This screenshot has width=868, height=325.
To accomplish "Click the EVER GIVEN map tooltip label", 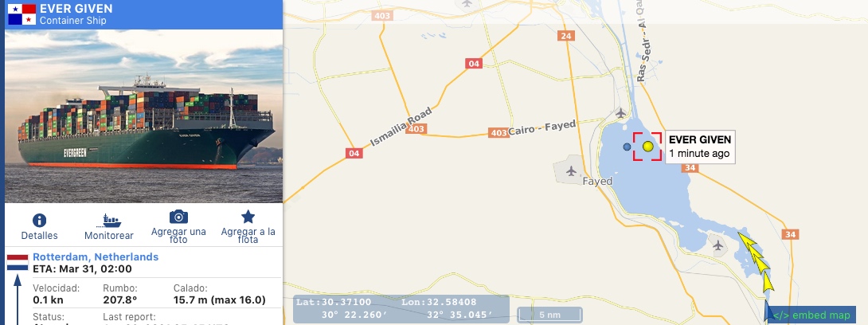I will pyautogui.click(x=700, y=147).
